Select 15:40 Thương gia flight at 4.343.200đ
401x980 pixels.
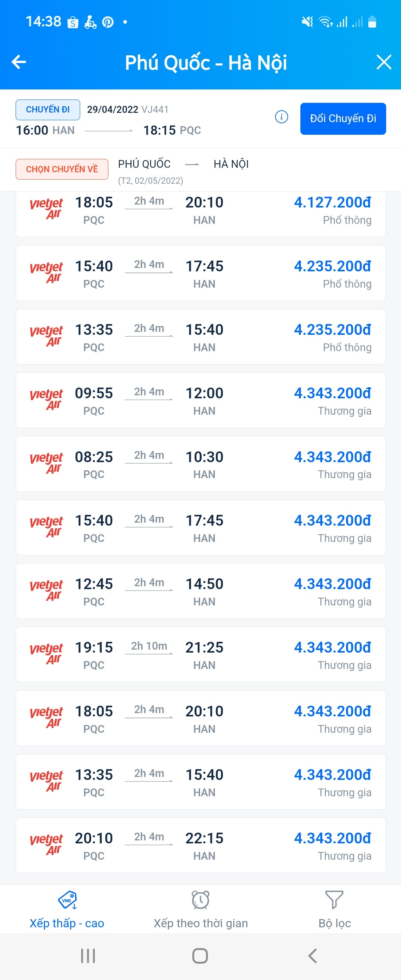[200, 527]
